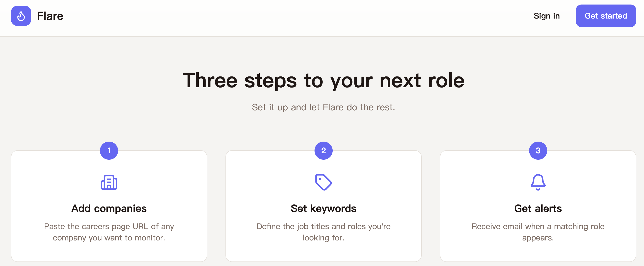Click the Three steps to your next role headline

point(323,80)
